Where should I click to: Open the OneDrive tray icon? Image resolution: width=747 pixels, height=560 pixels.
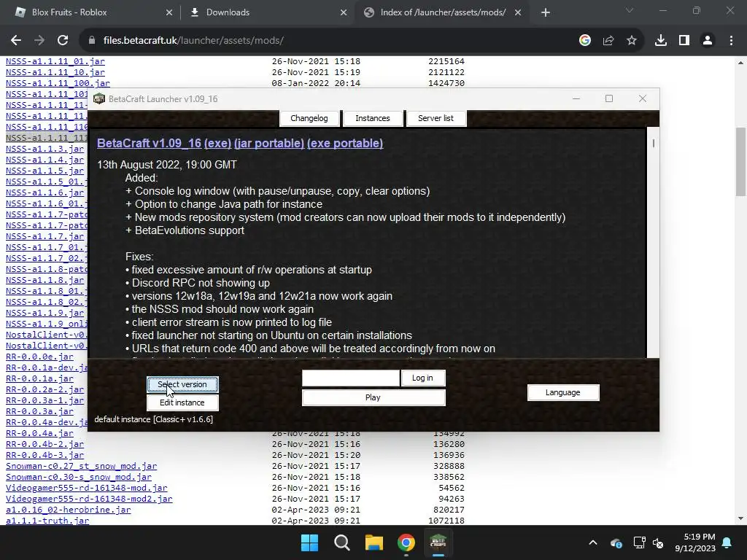616,542
